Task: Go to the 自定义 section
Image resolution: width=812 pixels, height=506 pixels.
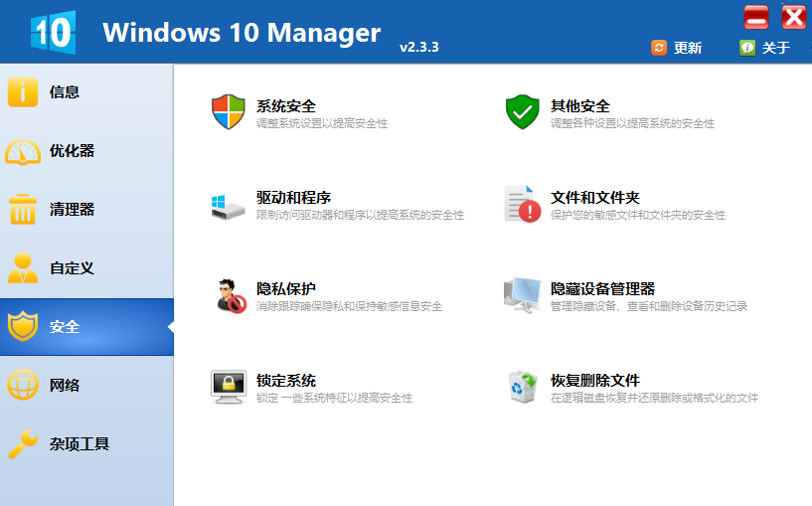Action: click(x=86, y=267)
